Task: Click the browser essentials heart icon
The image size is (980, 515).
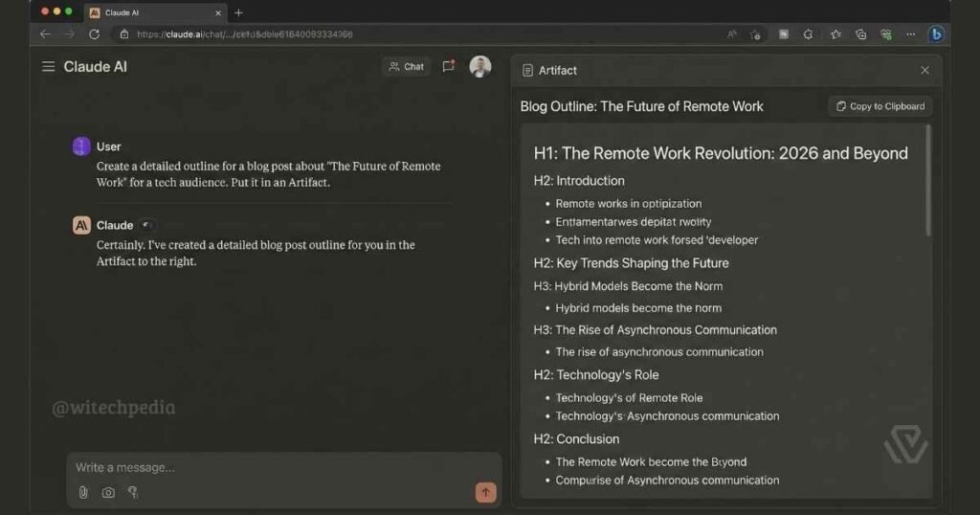Action: click(x=885, y=34)
